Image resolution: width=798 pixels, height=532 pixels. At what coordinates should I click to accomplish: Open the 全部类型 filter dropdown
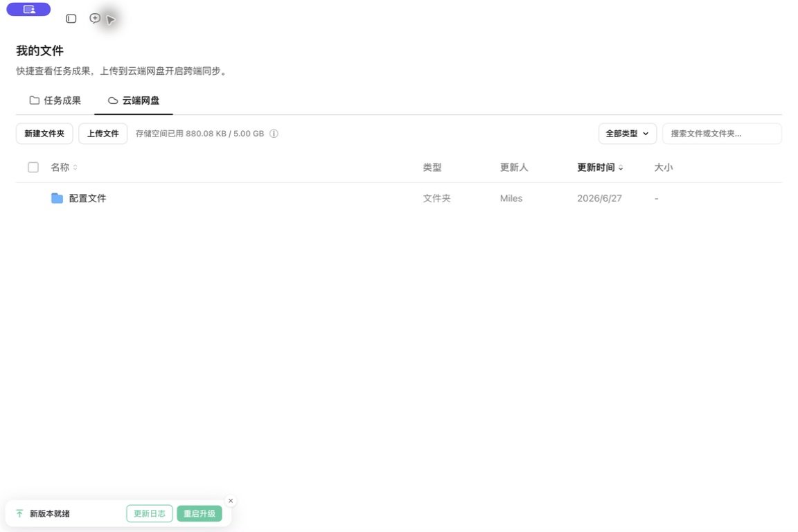point(627,134)
